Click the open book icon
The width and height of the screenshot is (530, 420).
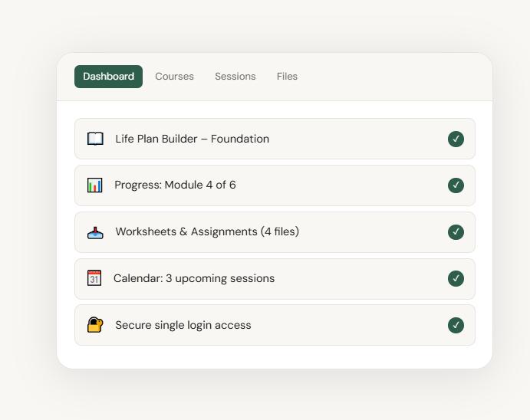point(95,139)
